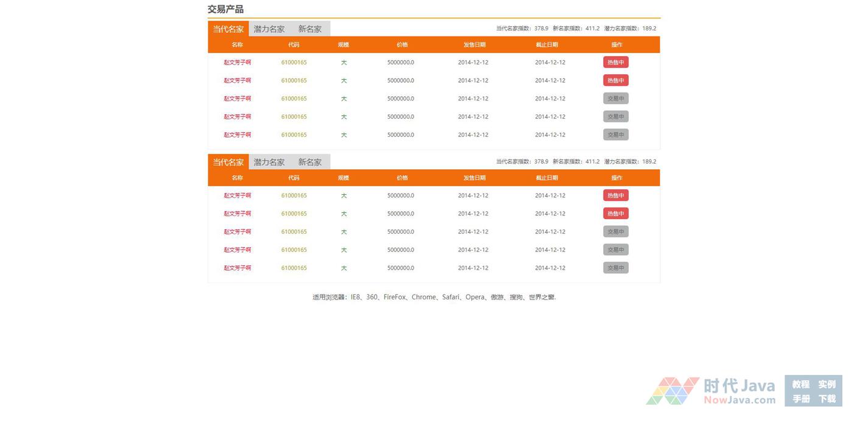Open 赵文芳子啊 name link in upper table's first row
The height and width of the screenshot is (437, 868).
(x=237, y=62)
